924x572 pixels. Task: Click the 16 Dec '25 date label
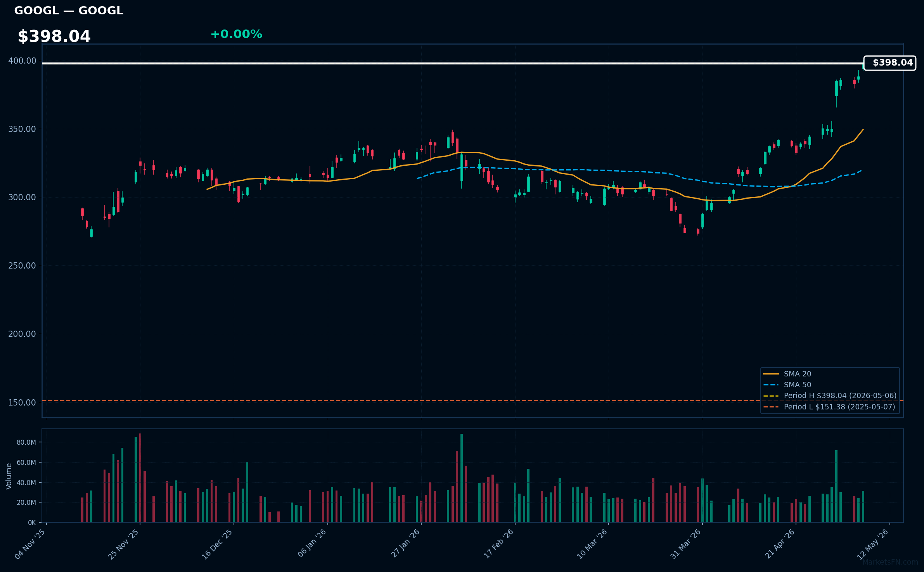point(217,544)
